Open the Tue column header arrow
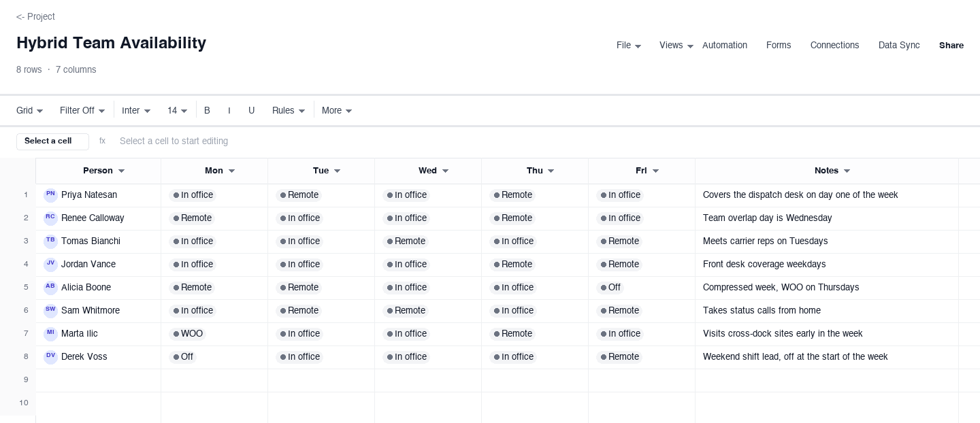 337,171
